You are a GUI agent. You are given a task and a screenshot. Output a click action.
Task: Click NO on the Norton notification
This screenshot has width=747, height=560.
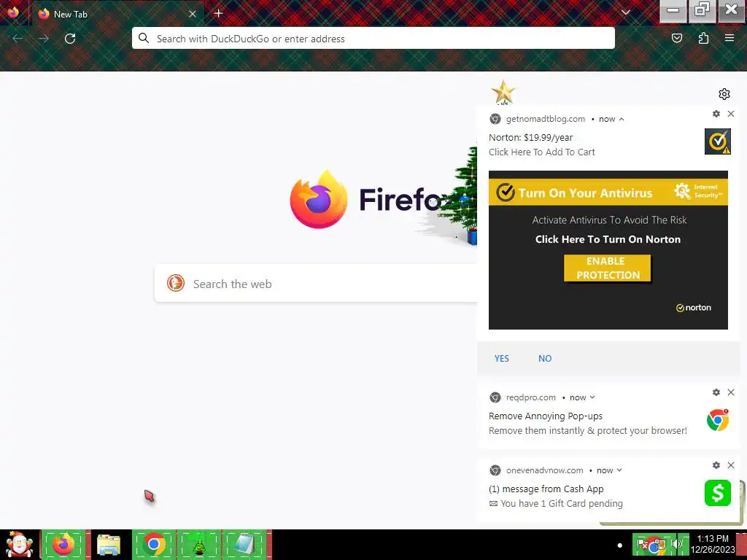[x=544, y=358]
